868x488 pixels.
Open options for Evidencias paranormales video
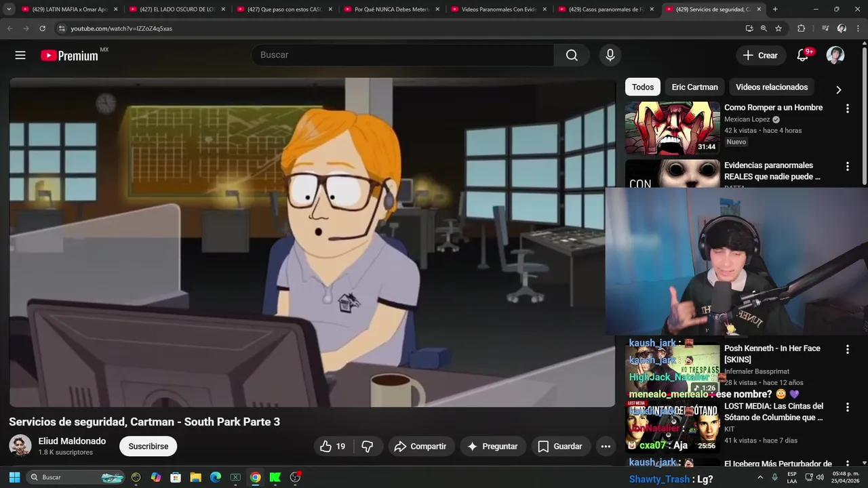coord(847,166)
